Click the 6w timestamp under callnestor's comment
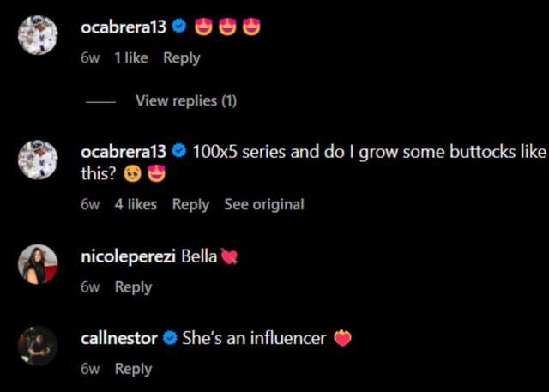 (x=90, y=369)
